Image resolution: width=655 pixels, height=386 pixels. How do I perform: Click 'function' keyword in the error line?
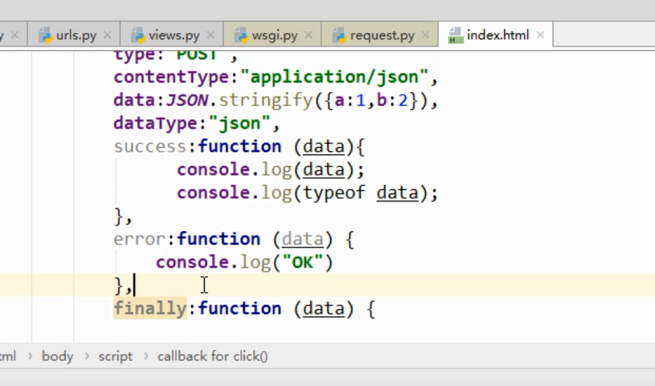pyautogui.click(x=218, y=239)
